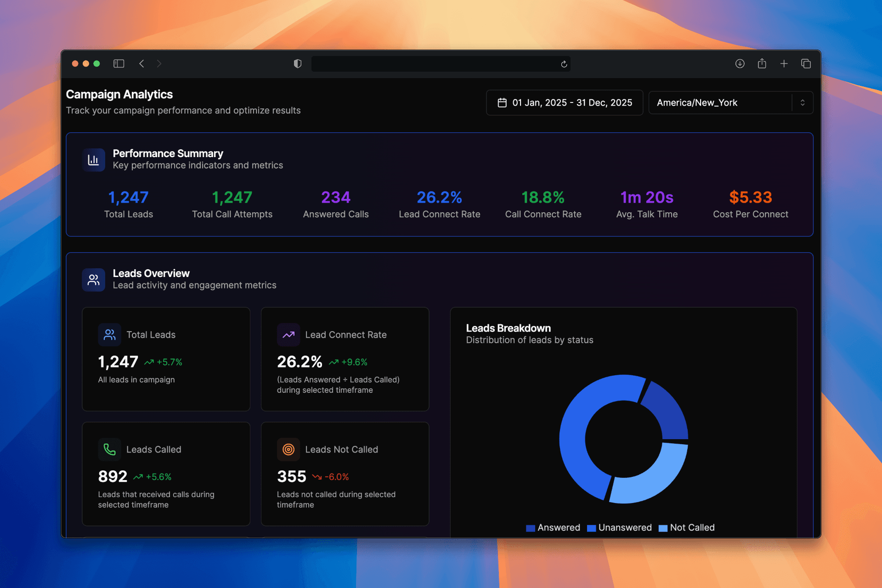Open a new tab with the plus button
Screen dimensions: 882x588
pyautogui.click(x=784, y=64)
